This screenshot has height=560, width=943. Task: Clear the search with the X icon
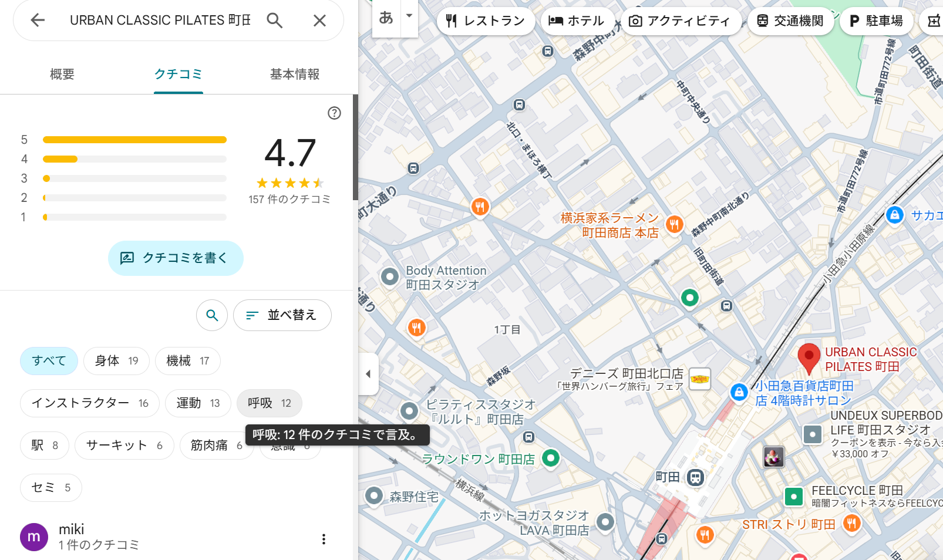pos(319,21)
